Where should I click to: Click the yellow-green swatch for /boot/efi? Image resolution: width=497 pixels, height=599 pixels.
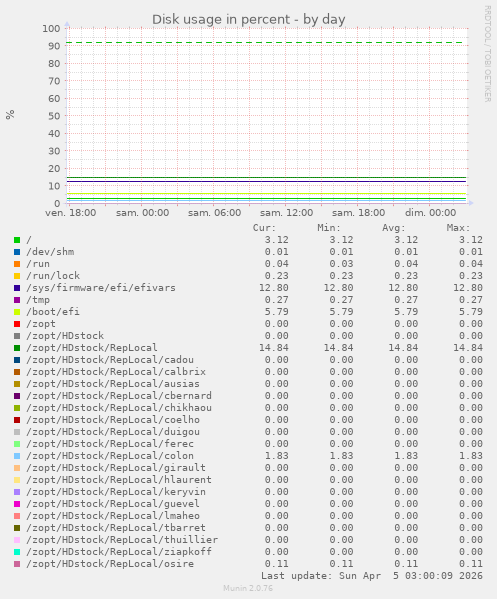pyautogui.click(x=17, y=312)
